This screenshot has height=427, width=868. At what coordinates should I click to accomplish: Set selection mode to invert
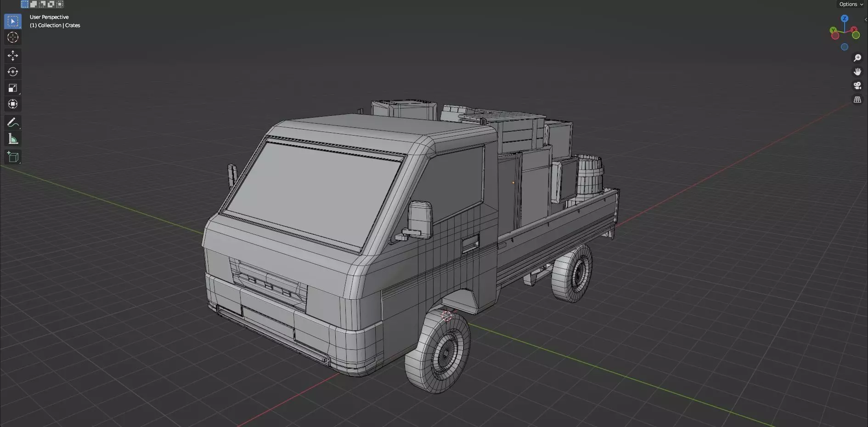[51, 4]
